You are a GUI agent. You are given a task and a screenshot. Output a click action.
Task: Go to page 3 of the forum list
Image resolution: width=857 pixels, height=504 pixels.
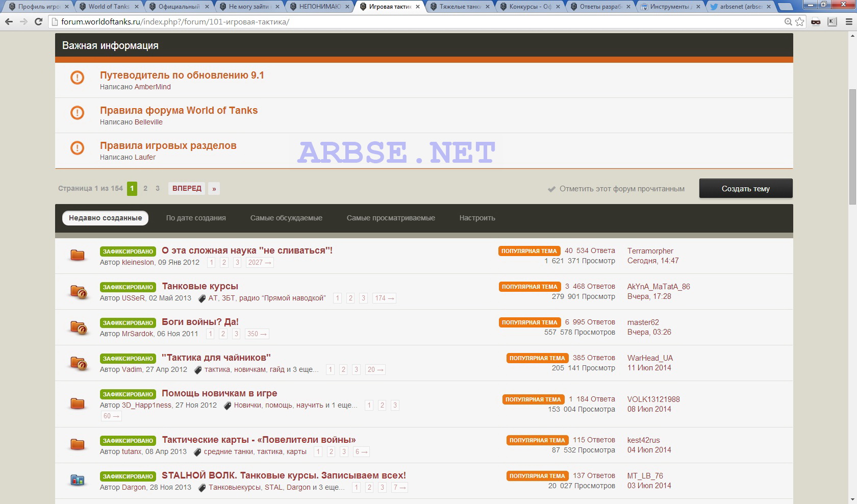158,188
